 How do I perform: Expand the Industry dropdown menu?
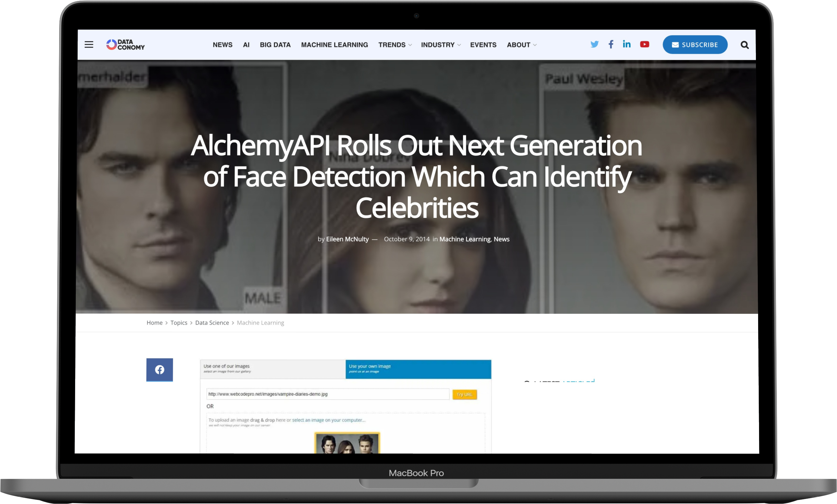pyautogui.click(x=441, y=45)
